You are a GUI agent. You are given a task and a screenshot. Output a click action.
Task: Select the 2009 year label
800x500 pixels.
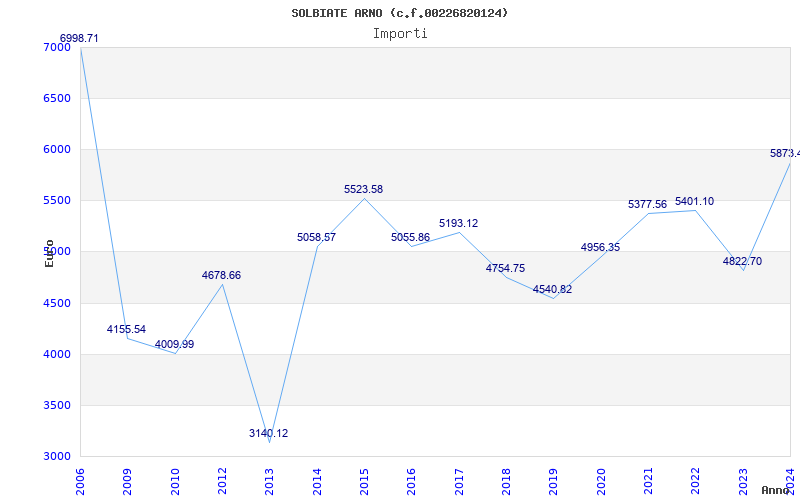click(128, 482)
